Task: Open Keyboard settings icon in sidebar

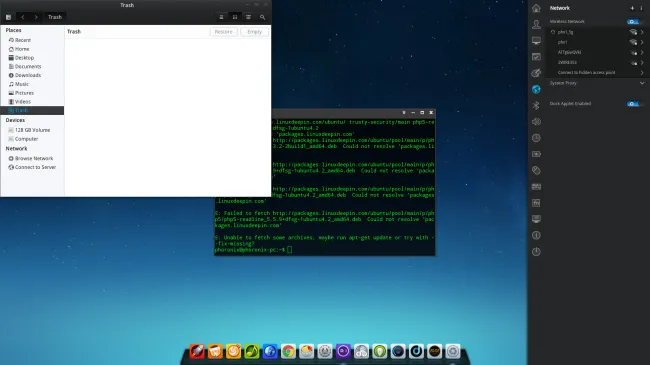Action: (x=536, y=187)
